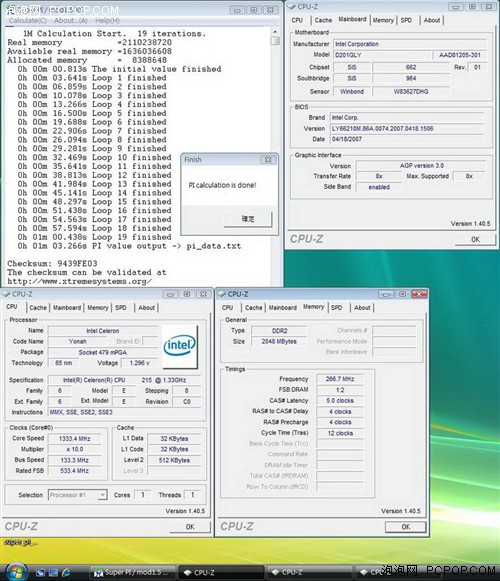Screen dimensions: 500x581
Task: Close the CPU-Z Memory window with red X
Action: (x=420, y=294)
